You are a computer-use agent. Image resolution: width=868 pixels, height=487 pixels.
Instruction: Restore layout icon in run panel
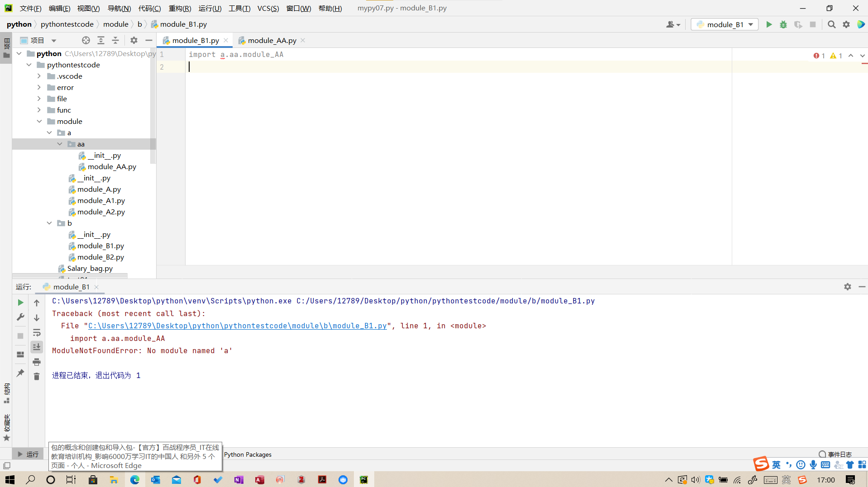pos(20,355)
